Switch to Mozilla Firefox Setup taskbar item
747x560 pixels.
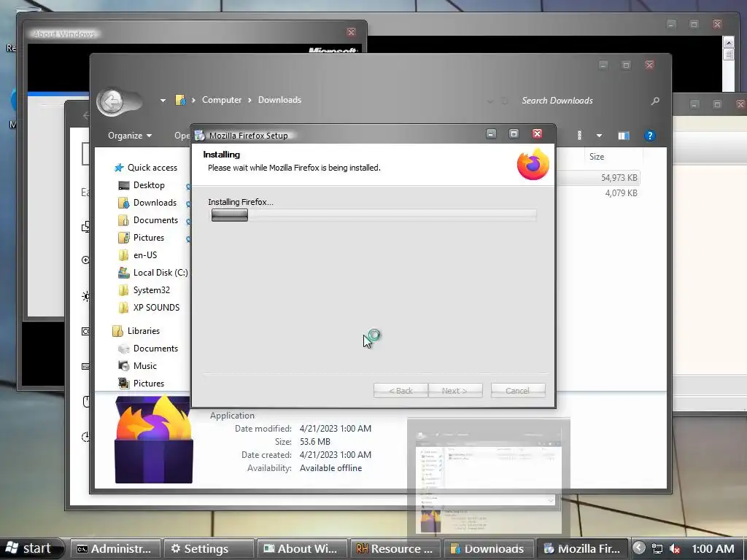pos(583,548)
